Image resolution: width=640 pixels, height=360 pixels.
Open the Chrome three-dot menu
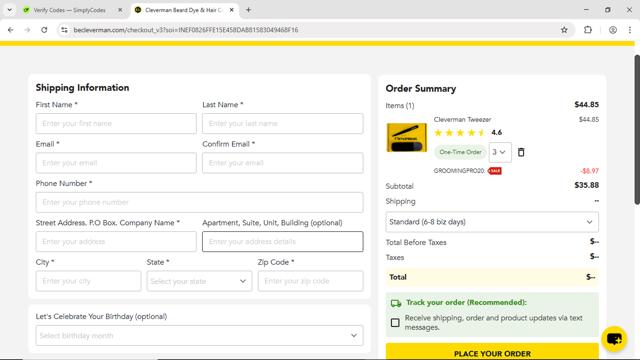pyautogui.click(x=630, y=30)
